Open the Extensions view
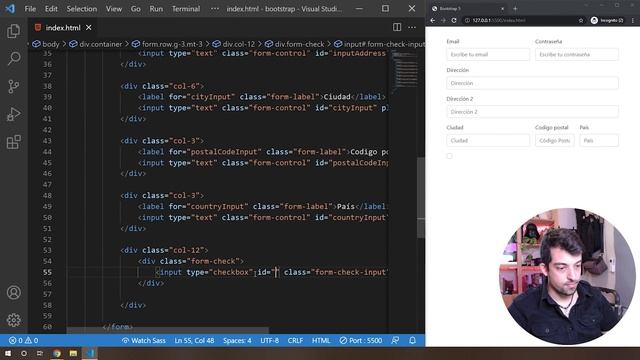This screenshot has height=360, width=640. (x=13, y=142)
